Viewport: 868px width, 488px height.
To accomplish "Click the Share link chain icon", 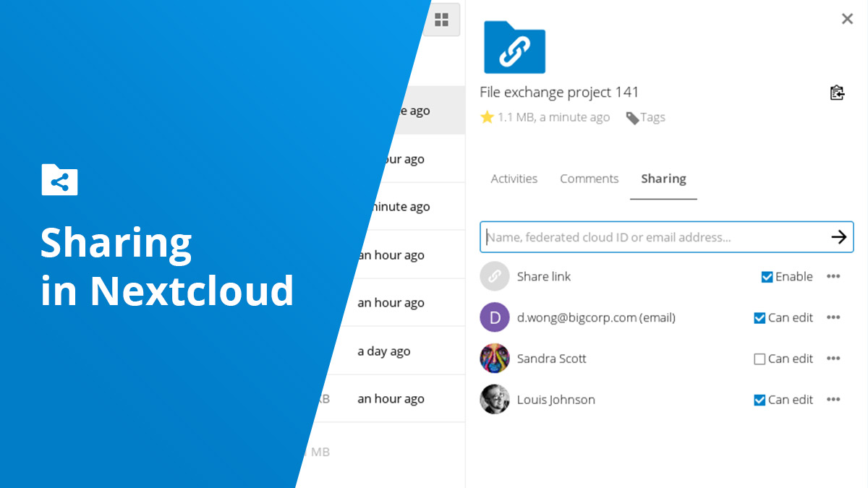I will (x=494, y=276).
